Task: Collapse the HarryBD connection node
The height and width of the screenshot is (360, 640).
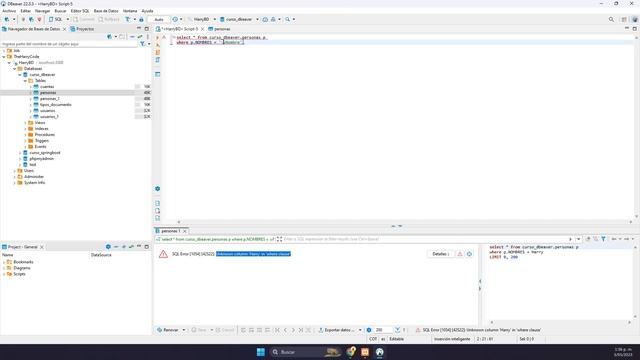Action: pos(9,63)
